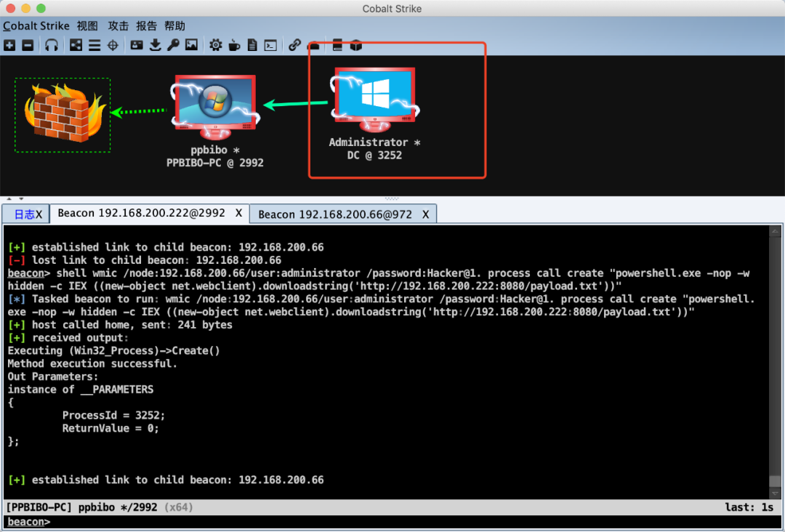Click the book Help icon in toolbar
This screenshot has height=532, width=785.
tap(337, 46)
